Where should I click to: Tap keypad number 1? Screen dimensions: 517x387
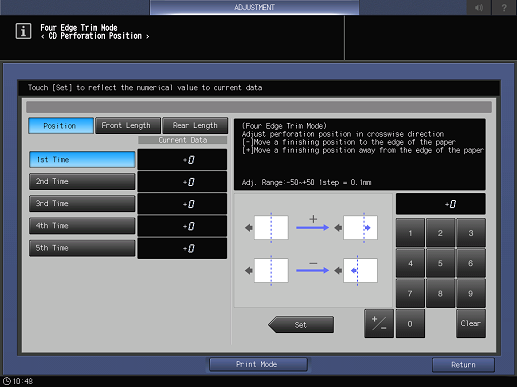coord(410,233)
